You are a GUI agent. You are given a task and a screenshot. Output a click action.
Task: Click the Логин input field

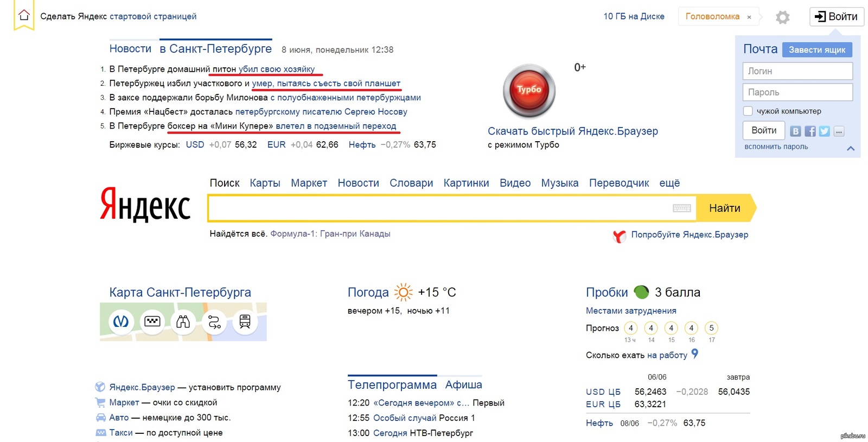click(x=797, y=71)
